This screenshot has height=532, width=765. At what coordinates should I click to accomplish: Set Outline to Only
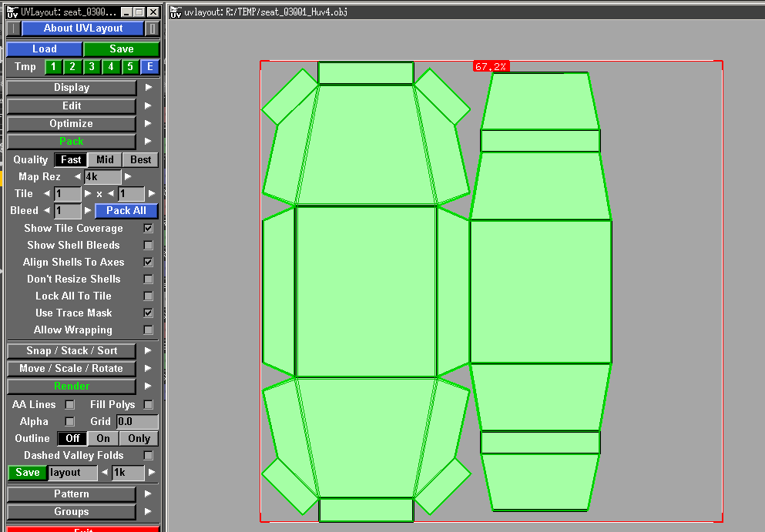139,438
